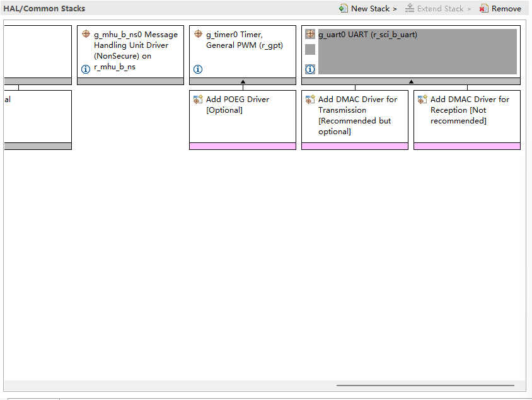Viewport: 532px width, 400px height.
Task: Click the Add POEG Driver icon
Action: coord(198,100)
